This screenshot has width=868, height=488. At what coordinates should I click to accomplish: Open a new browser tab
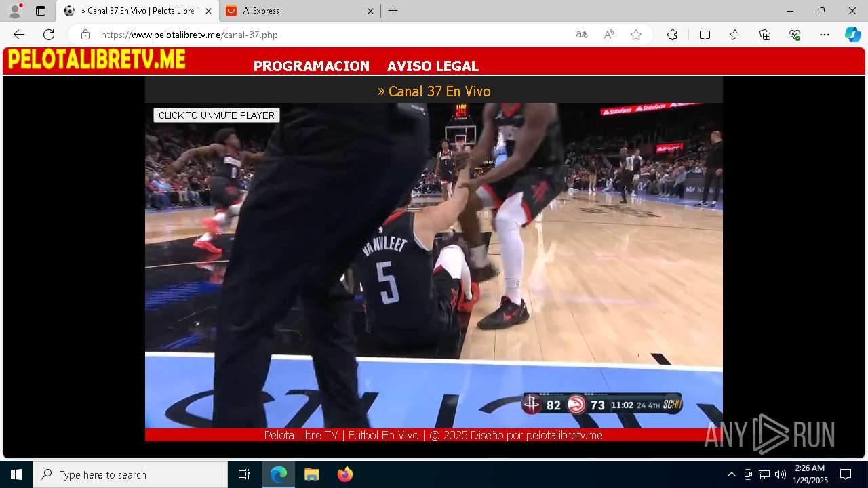[x=393, y=11]
